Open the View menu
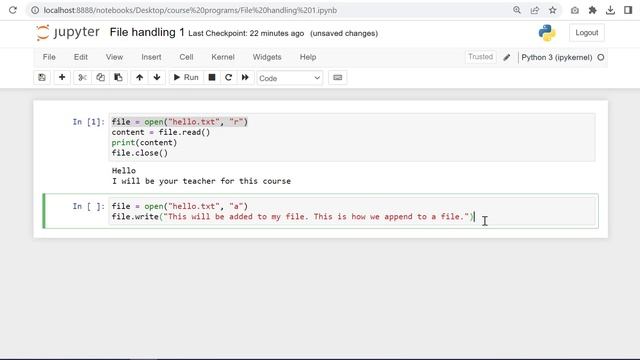The height and width of the screenshot is (360, 640). click(x=114, y=57)
